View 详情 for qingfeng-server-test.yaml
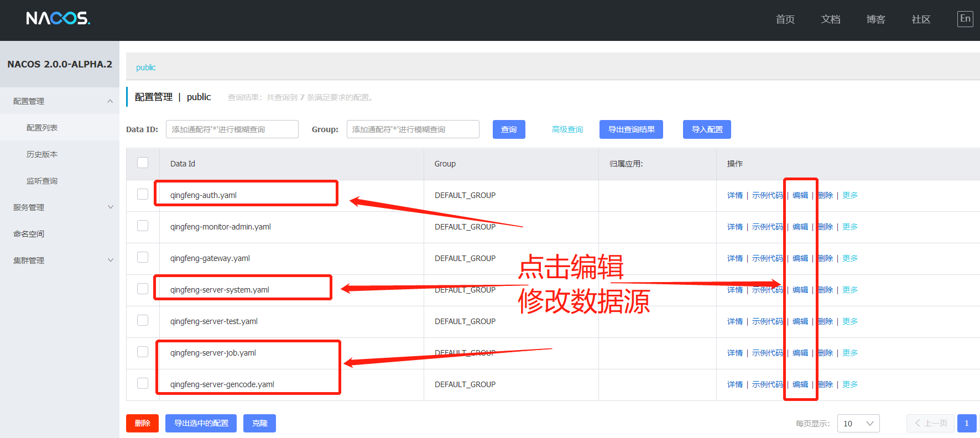 (735, 321)
